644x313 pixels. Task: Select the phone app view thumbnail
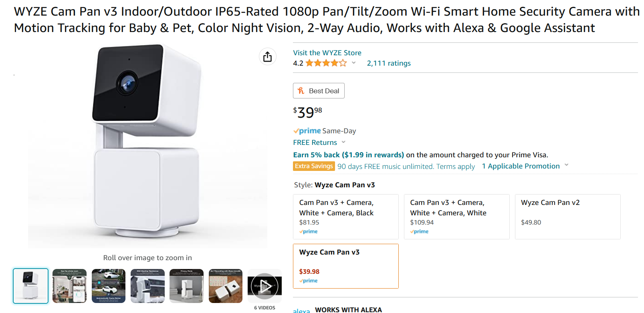tap(69, 286)
